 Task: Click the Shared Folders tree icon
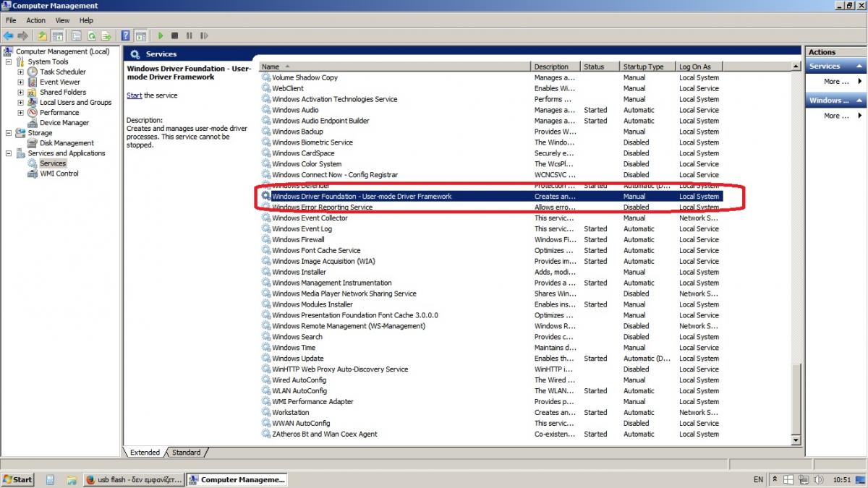click(33, 92)
